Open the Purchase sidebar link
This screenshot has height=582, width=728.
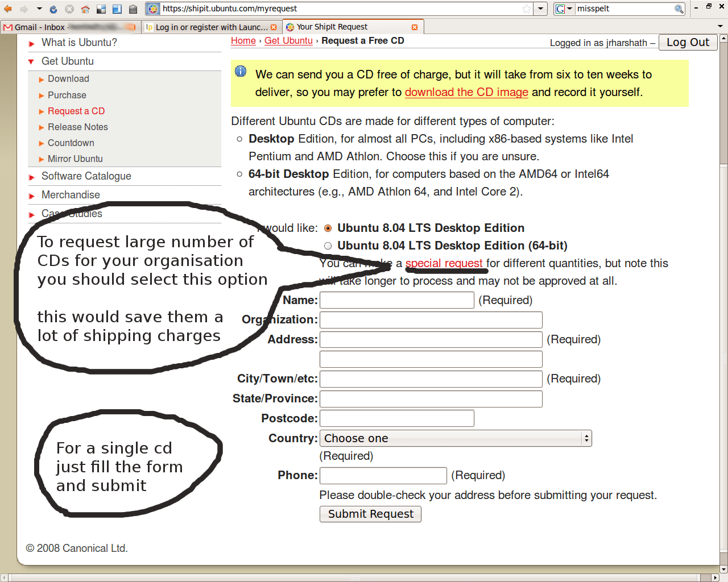pos(67,95)
